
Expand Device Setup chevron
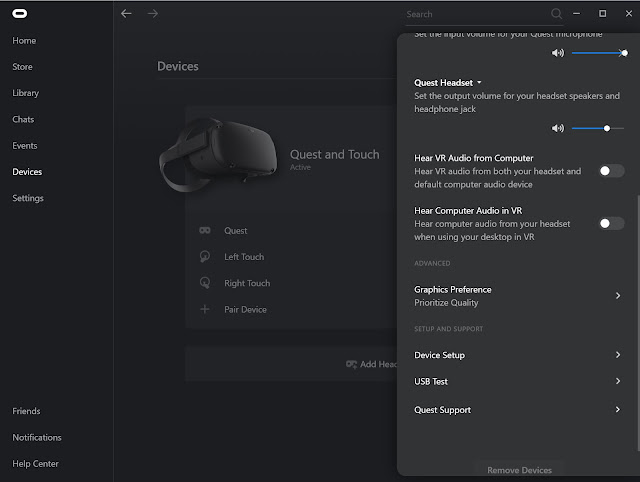pos(618,355)
